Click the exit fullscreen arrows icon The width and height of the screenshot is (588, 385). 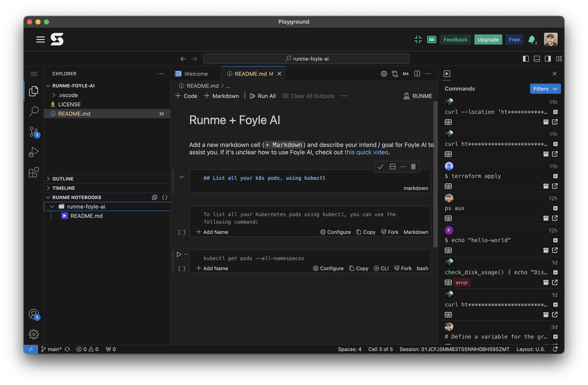(418, 39)
